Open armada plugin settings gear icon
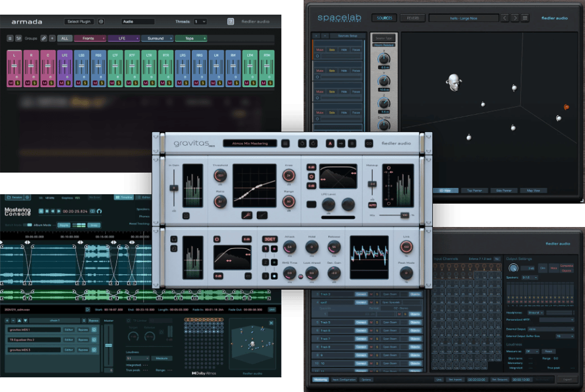Image resolution: width=585 pixels, height=392 pixels. tap(101, 22)
